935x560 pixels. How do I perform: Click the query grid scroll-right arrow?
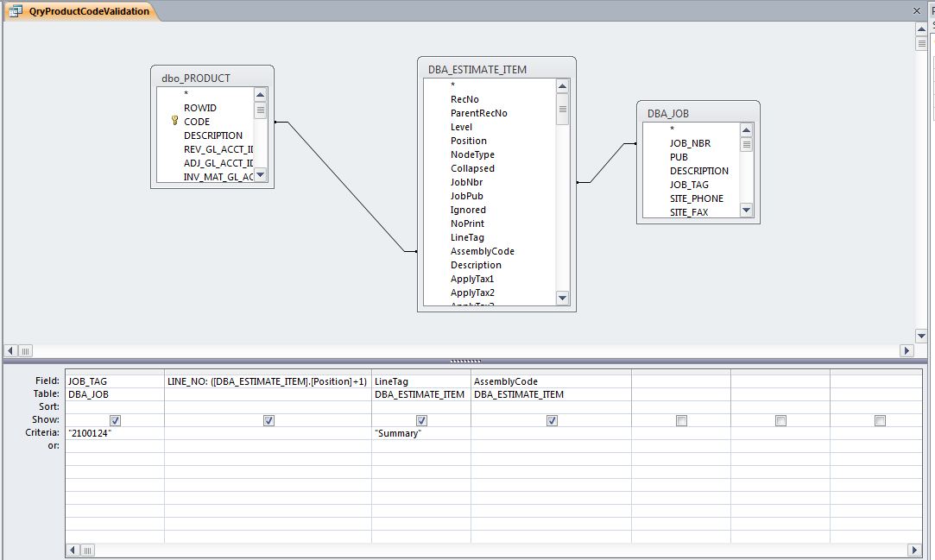[914, 550]
